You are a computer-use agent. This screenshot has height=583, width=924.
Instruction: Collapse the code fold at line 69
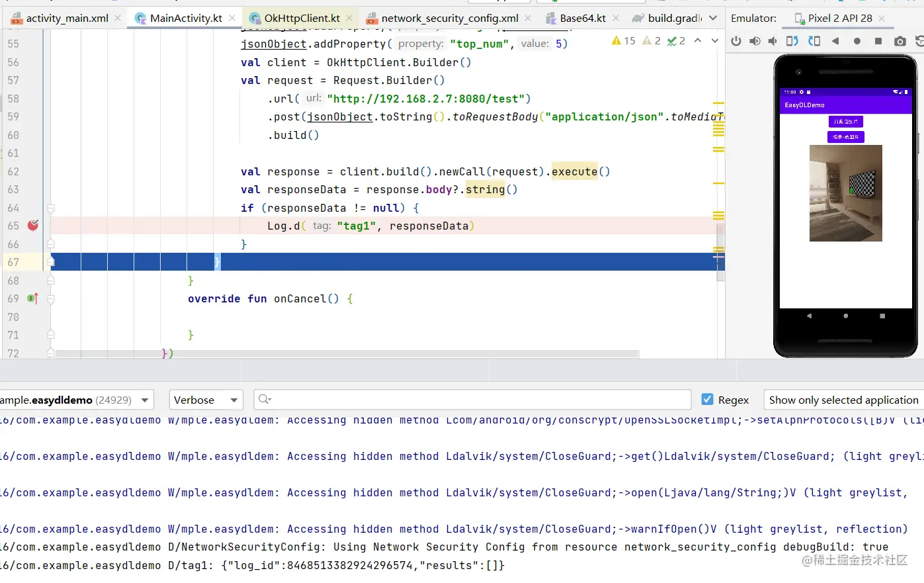51,299
